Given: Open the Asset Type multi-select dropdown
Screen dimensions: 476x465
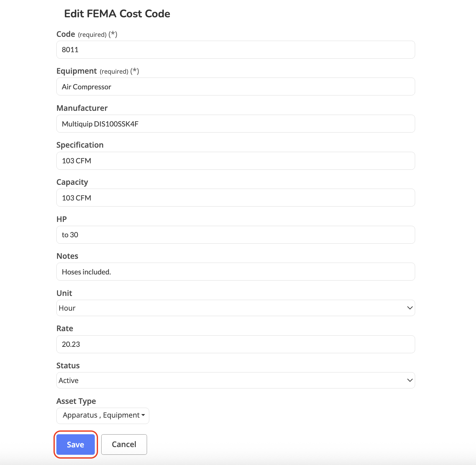Looking at the screenshot, I should 103,416.
